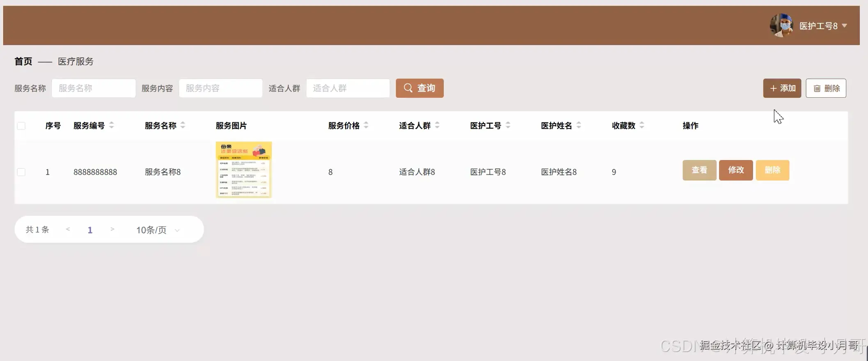Click the 适合人群8 cell
This screenshot has width=868, height=361.
tap(417, 172)
